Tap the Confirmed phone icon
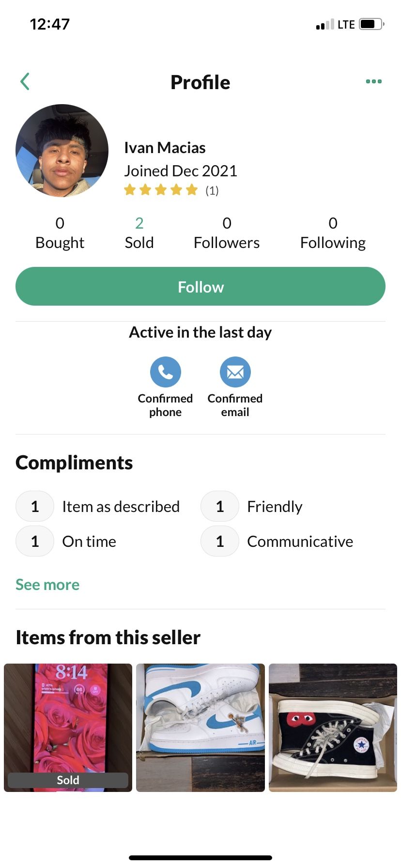The height and width of the screenshot is (868, 401). (x=165, y=372)
